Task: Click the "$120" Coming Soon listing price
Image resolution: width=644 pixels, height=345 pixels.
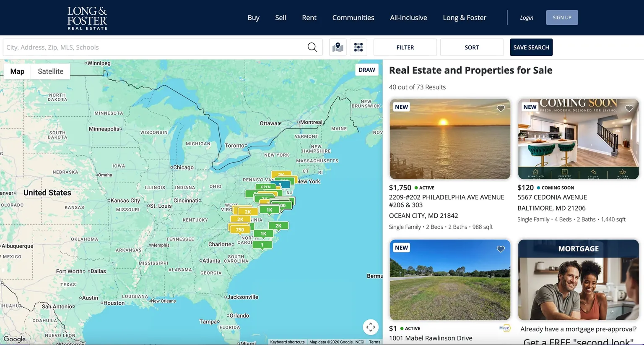Action: pyautogui.click(x=525, y=188)
